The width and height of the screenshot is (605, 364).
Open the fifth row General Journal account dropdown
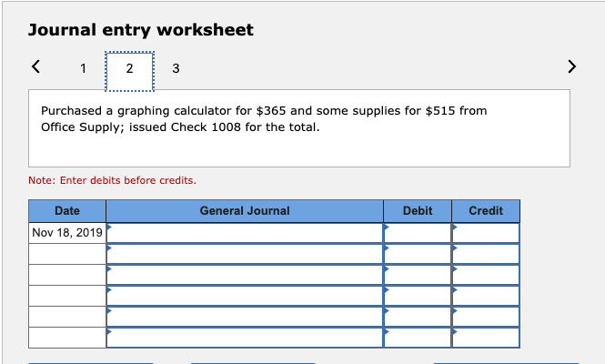[245, 316]
